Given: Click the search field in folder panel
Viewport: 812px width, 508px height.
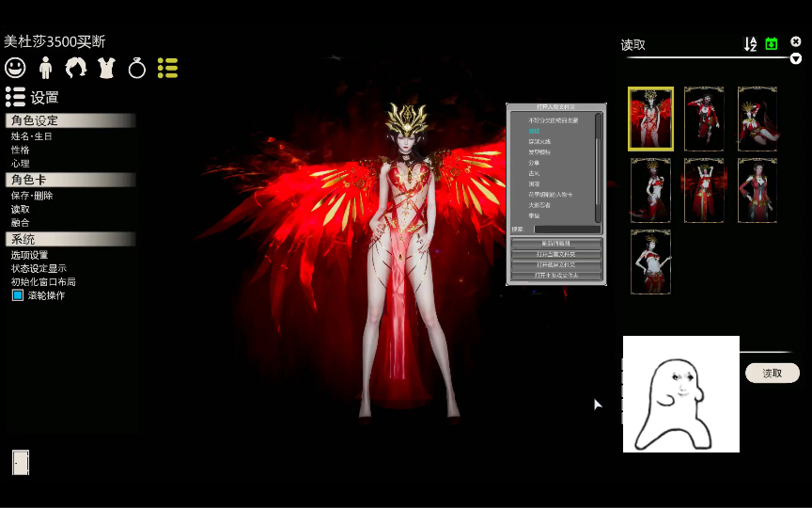Looking at the screenshot, I should coord(567,229).
